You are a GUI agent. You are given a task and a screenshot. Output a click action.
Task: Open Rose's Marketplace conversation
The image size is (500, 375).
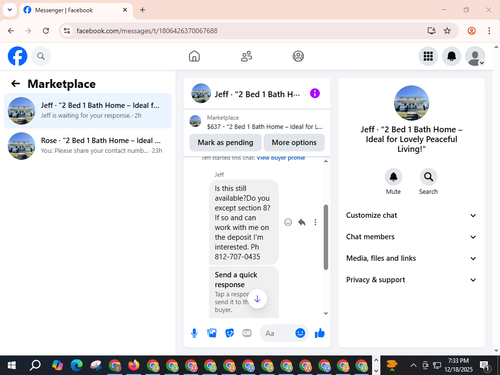[88, 146]
